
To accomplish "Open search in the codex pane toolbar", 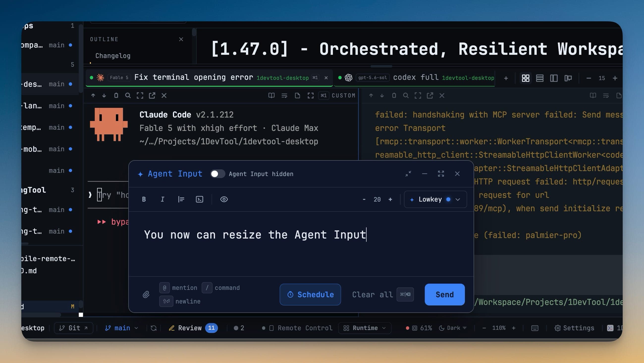I will (x=406, y=95).
